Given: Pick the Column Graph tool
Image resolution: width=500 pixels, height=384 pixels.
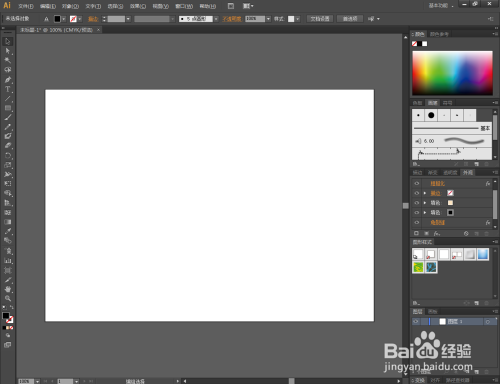Looking at the screenshot, I should [x=8, y=261].
